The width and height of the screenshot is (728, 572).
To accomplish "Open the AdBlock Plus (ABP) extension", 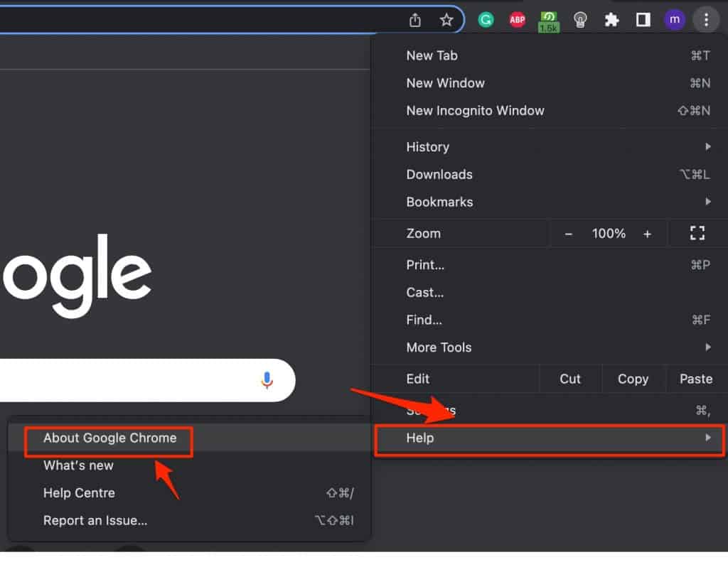I will (518, 19).
